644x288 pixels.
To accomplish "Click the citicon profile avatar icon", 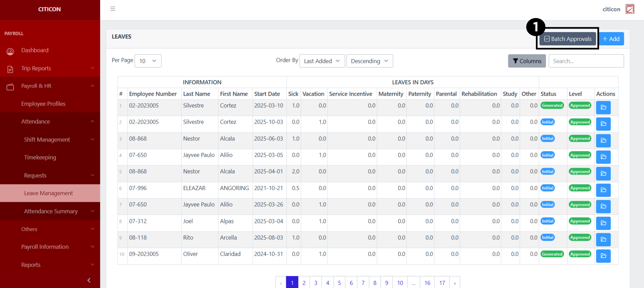I will pyautogui.click(x=630, y=9).
